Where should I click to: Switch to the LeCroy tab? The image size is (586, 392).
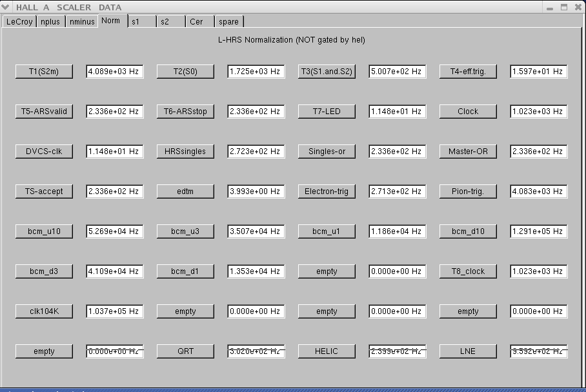click(x=19, y=22)
